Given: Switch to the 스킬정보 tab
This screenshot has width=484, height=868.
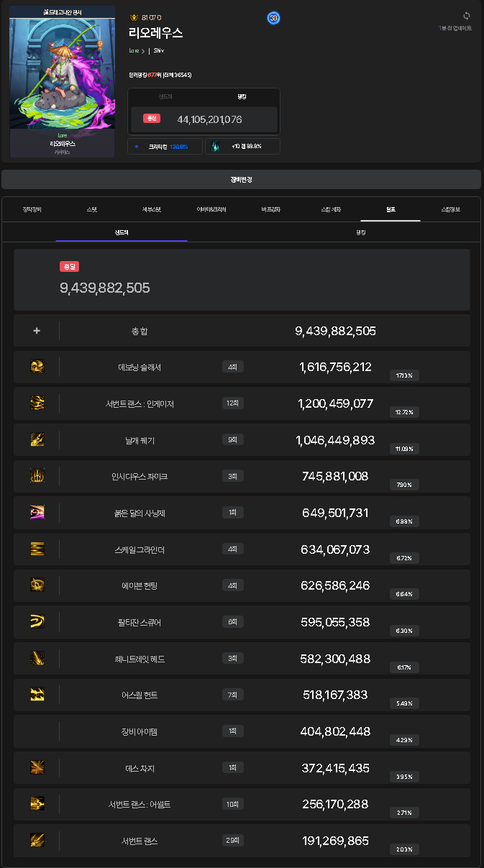Looking at the screenshot, I should point(450,209).
